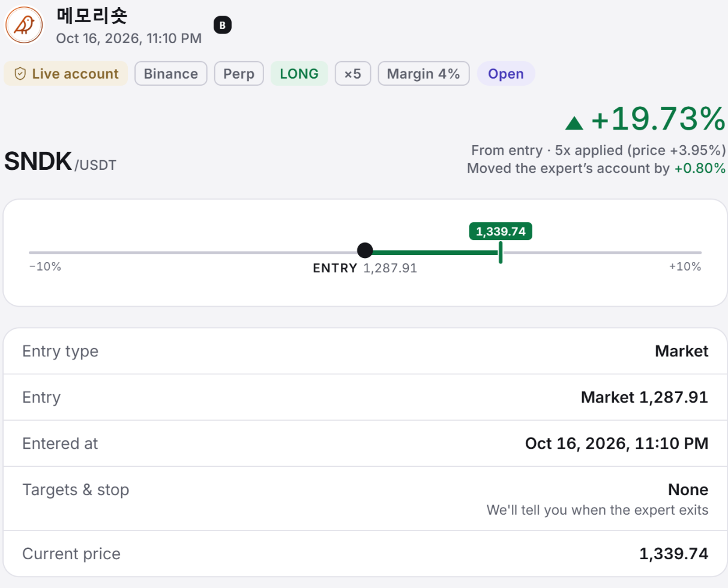Click the Entered at date value
Screen dimensions: 728x588
pos(617,443)
